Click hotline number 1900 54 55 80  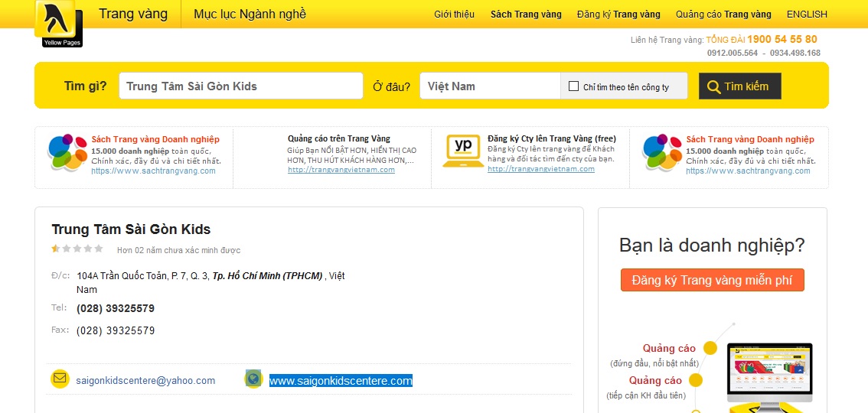[782, 39]
